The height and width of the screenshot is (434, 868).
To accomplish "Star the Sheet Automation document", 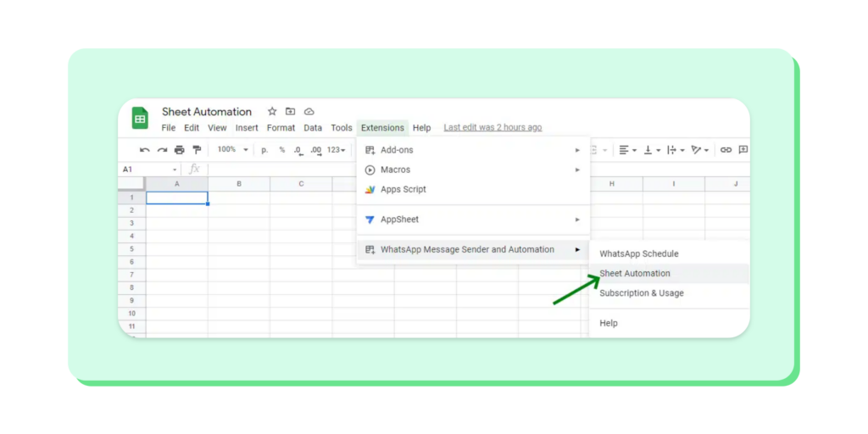I will (272, 111).
